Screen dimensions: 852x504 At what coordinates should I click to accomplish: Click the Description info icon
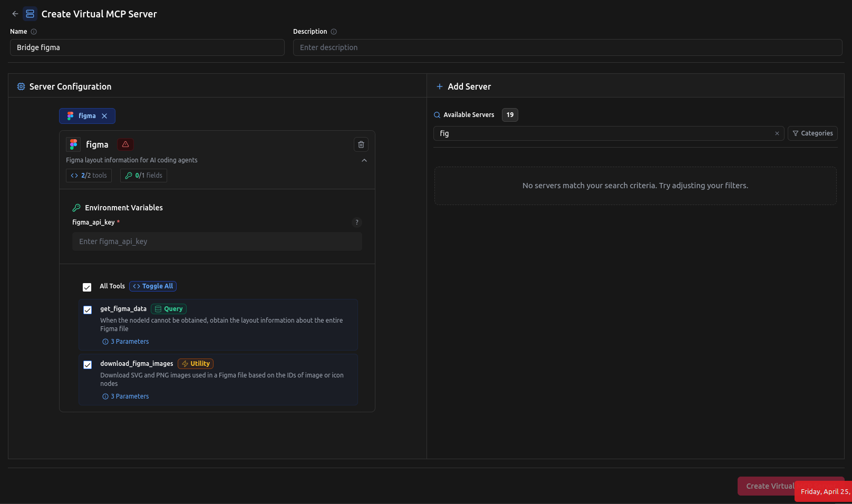[334, 32]
